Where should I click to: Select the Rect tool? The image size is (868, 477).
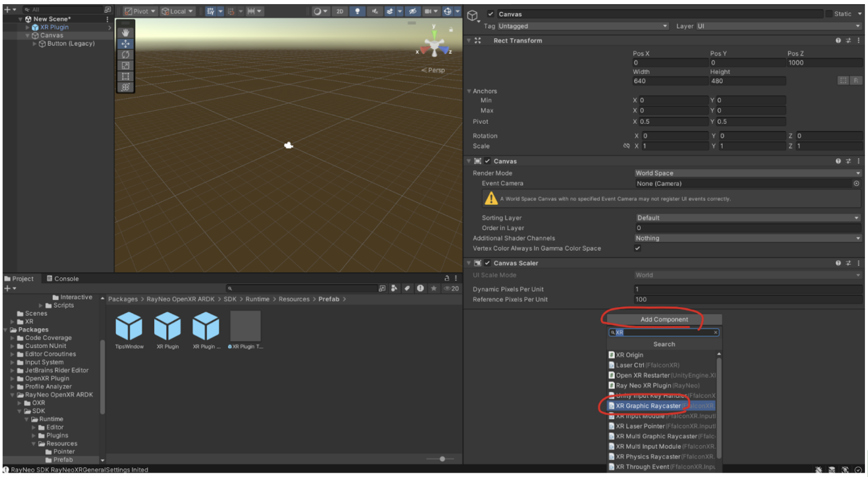(126, 76)
